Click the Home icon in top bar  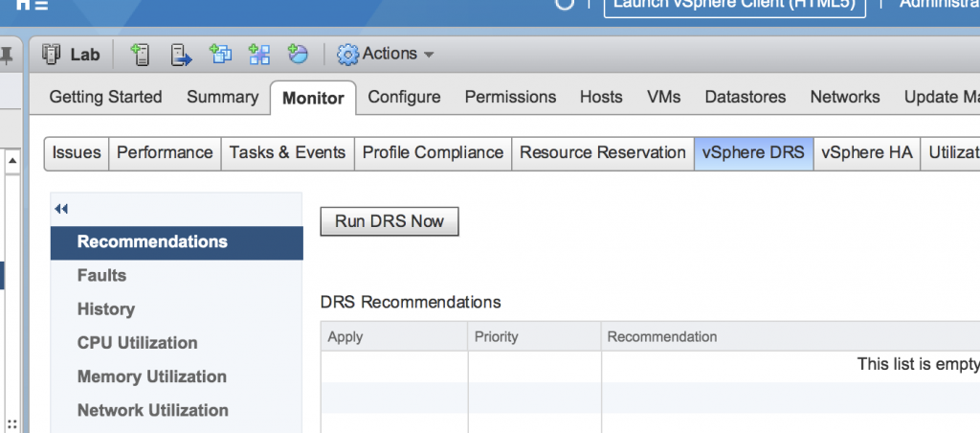point(22,4)
